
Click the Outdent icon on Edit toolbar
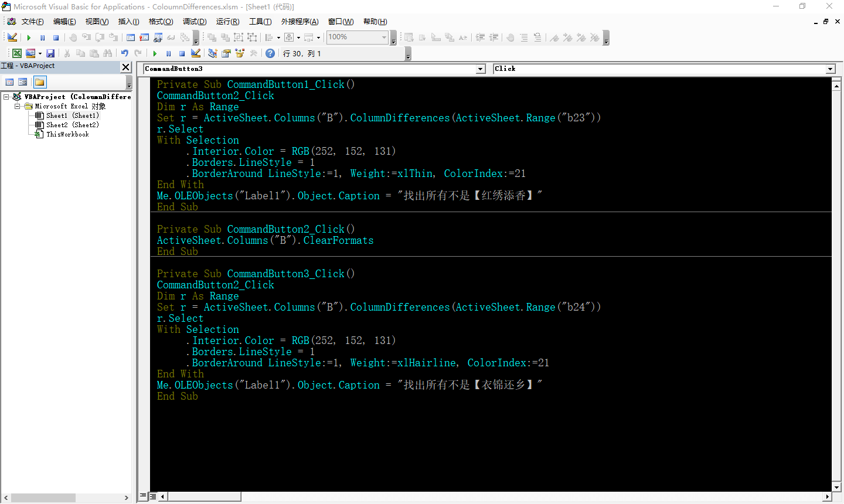[494, 38]
